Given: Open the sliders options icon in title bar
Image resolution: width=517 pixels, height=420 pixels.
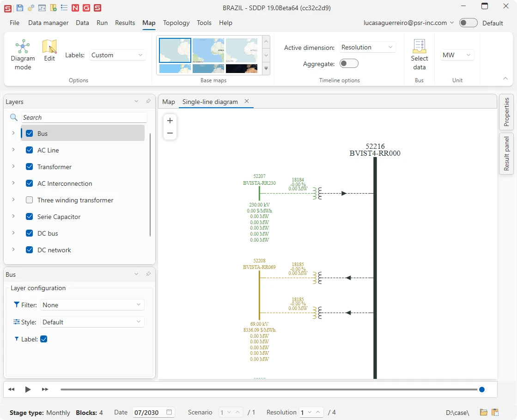Looking at the screenshot, I should (x=42, y=8).
